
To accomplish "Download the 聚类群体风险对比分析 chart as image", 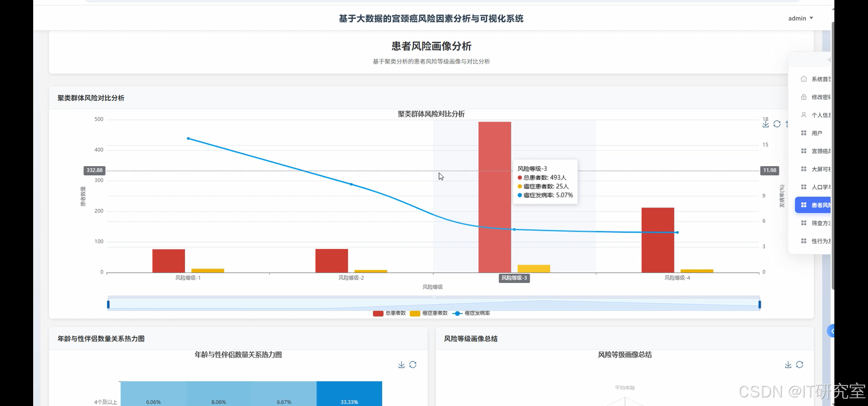I will coord(766,124).
